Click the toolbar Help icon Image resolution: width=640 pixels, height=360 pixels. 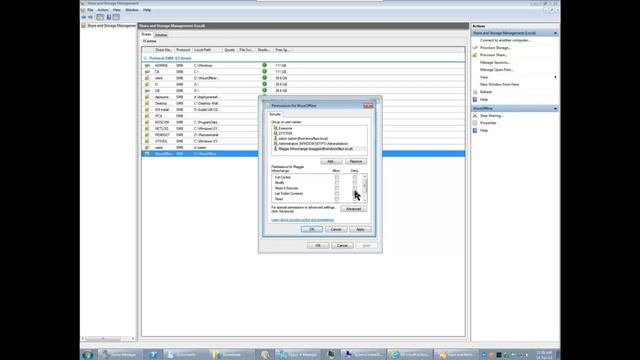click(109, 17)
